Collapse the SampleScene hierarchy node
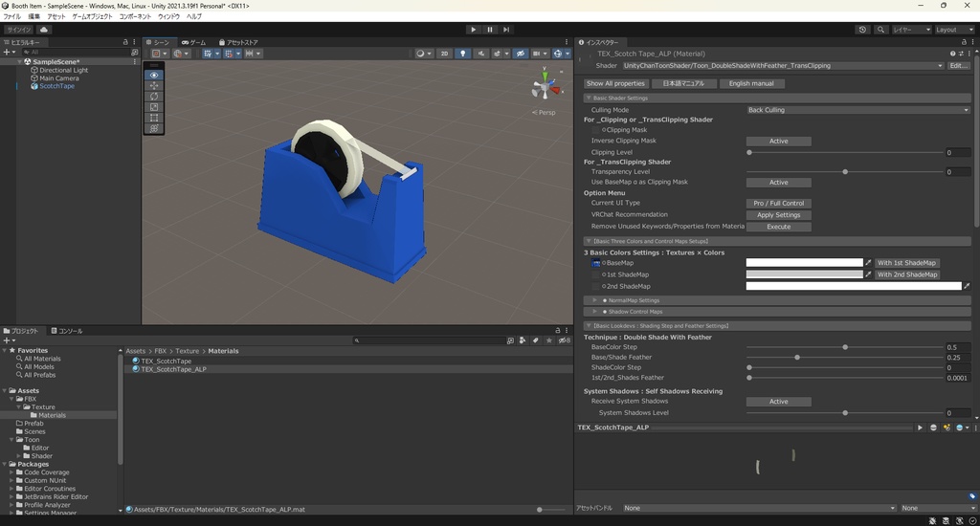The image size is (980, 526). (x=19, y=62)
